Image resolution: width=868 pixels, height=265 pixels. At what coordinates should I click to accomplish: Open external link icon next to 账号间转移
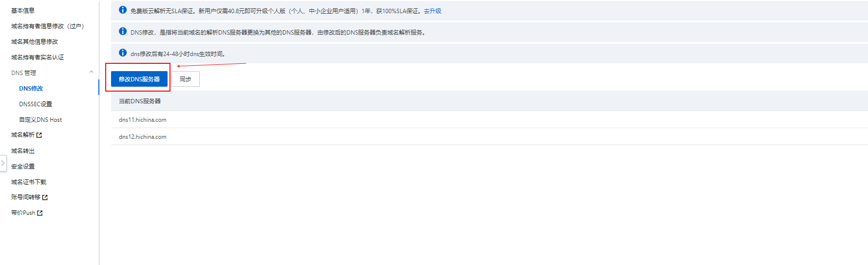click(x=45, y=197)
